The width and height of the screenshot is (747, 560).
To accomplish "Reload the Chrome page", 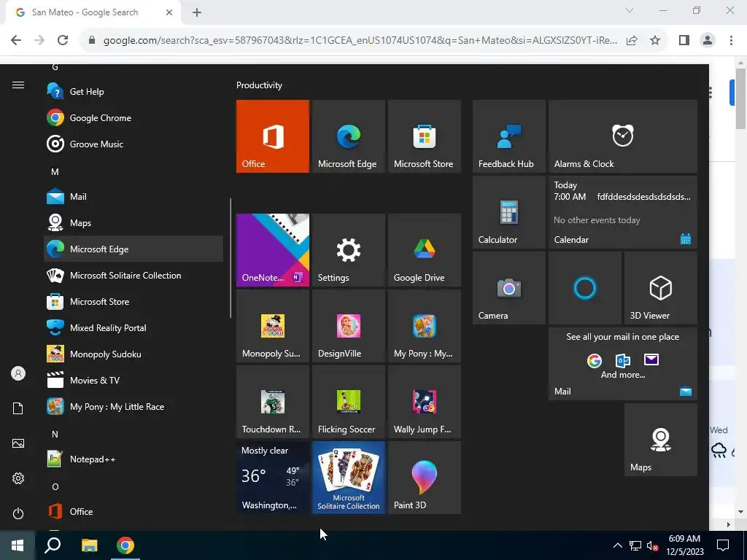I will tap(63, 40).
